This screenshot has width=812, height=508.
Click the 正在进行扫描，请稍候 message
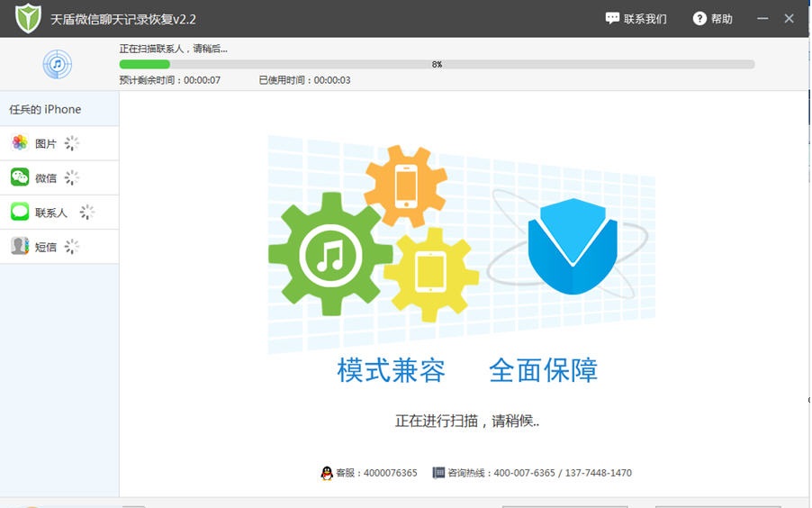(467, 421)
